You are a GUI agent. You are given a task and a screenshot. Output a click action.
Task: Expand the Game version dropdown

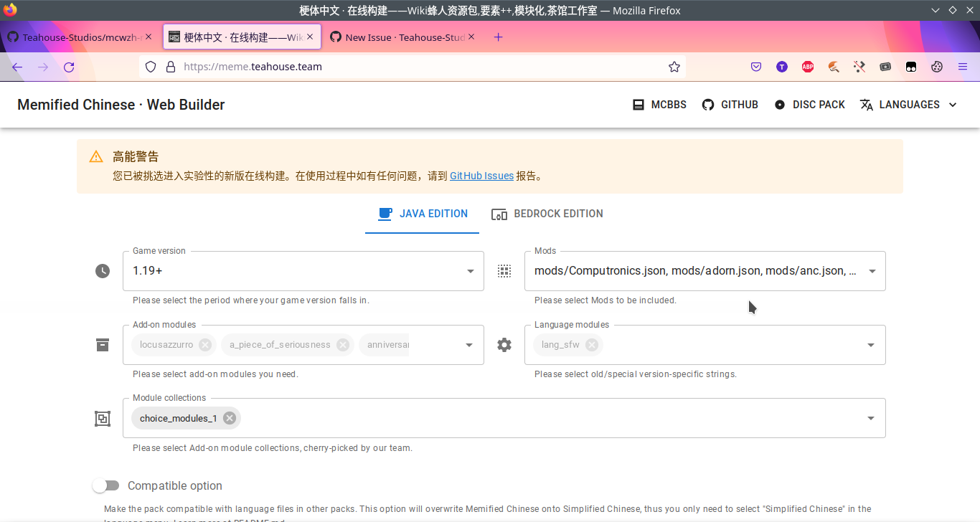pos(471,271)
